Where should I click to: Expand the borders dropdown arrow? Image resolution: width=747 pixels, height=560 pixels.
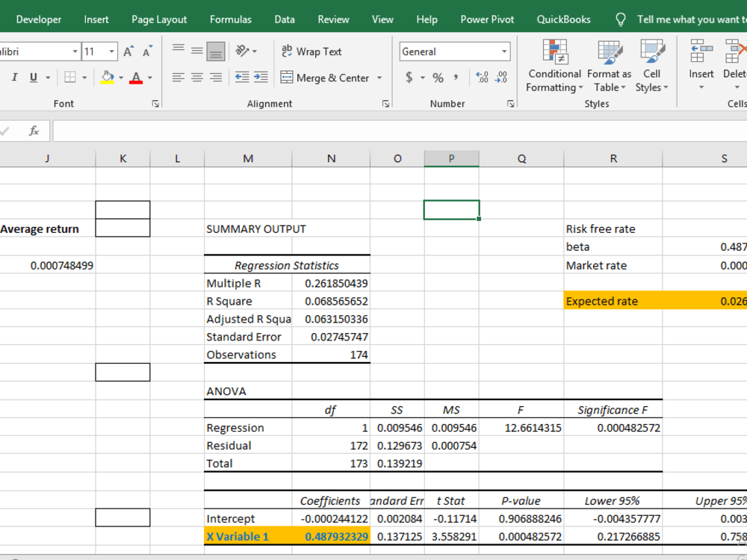84,78
